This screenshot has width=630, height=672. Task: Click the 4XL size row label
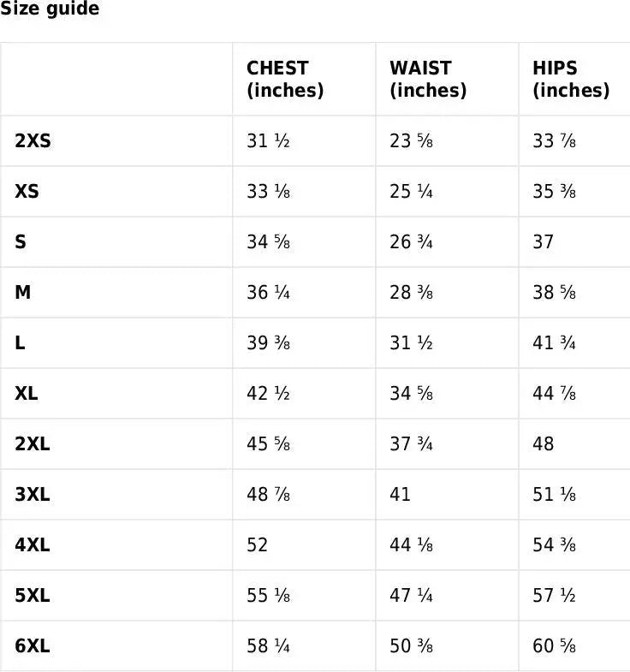[33, 545]
